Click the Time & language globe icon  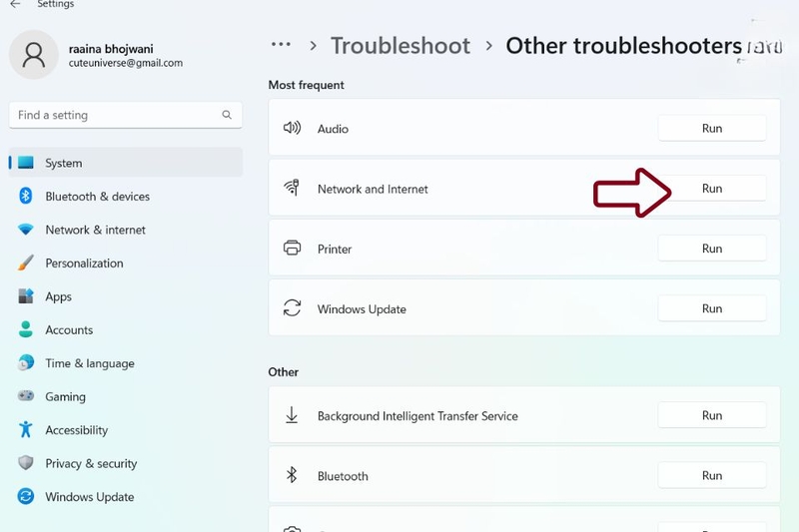pyautogui.click(x=26, y=362)
